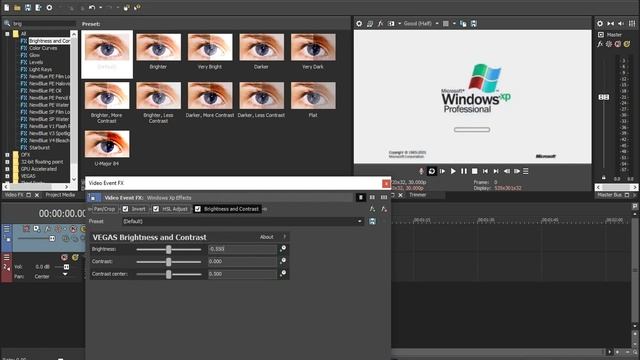Click the FX search field
The image size is (640, 360).
click(x=44, y=24)
